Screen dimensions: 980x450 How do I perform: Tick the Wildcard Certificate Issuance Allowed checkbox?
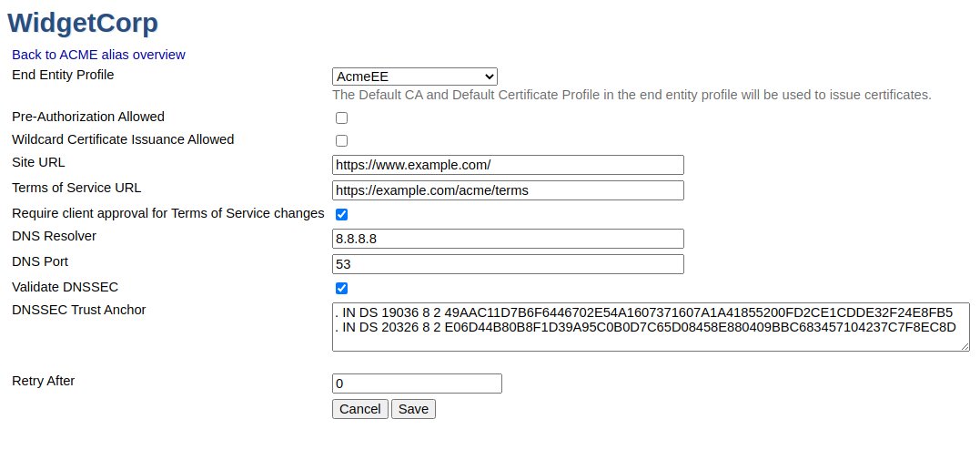point(342,140)
